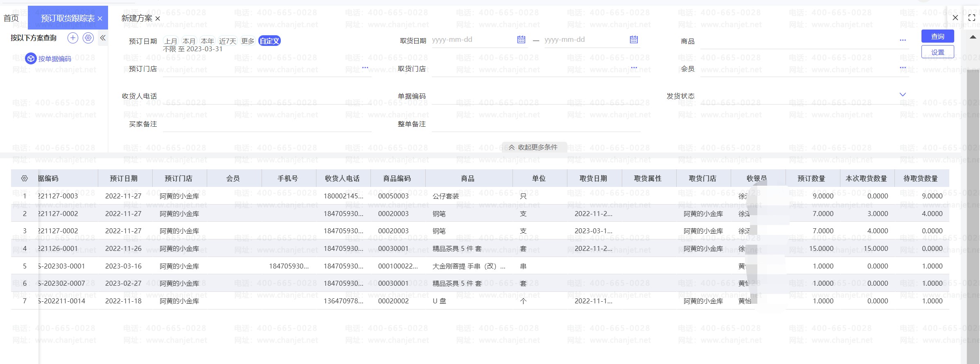Collapse extra filters via 收起更多条件
This screenshot has height=364, width=980.
coord(534,147)
